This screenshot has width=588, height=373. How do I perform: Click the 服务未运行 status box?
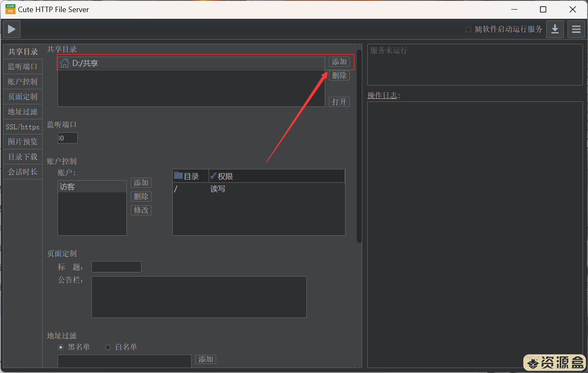[x=475, y=65]
